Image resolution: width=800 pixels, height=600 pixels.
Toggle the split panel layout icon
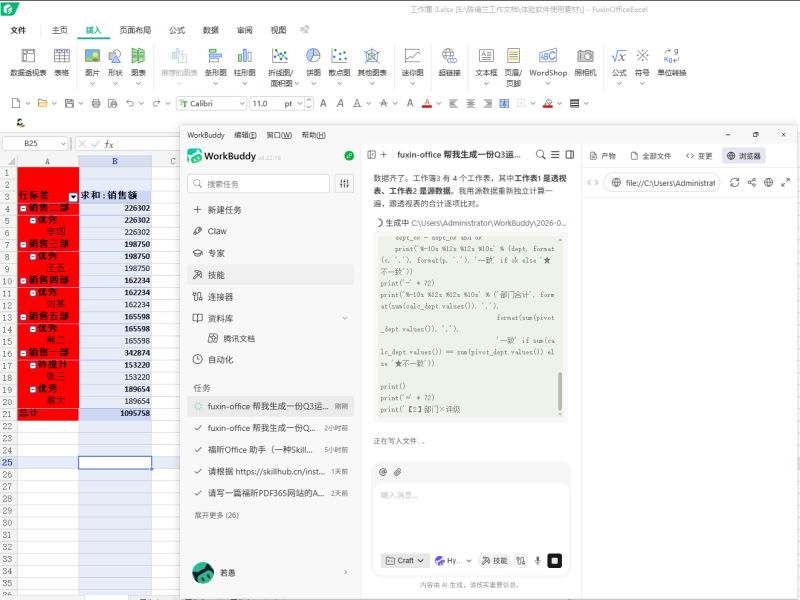[x=570, y=155]
